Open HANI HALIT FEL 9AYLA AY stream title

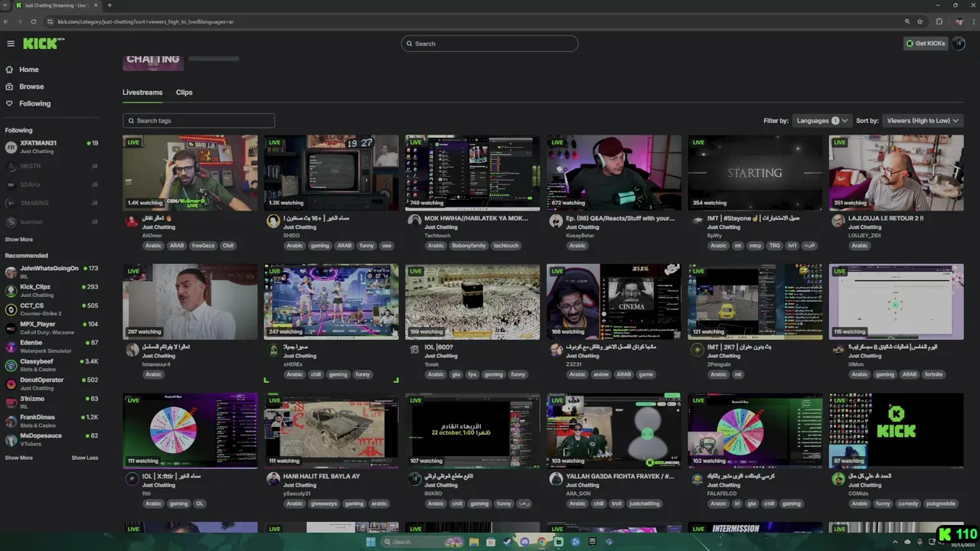point(322,476)
